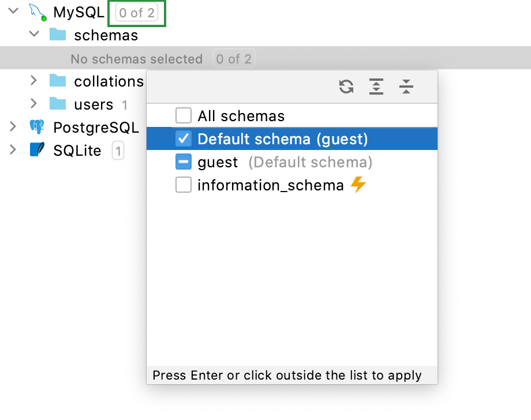Toggle the guest schema checkbox
The height and width of the screenshot is (420, 531).
(x=184, y=162)
